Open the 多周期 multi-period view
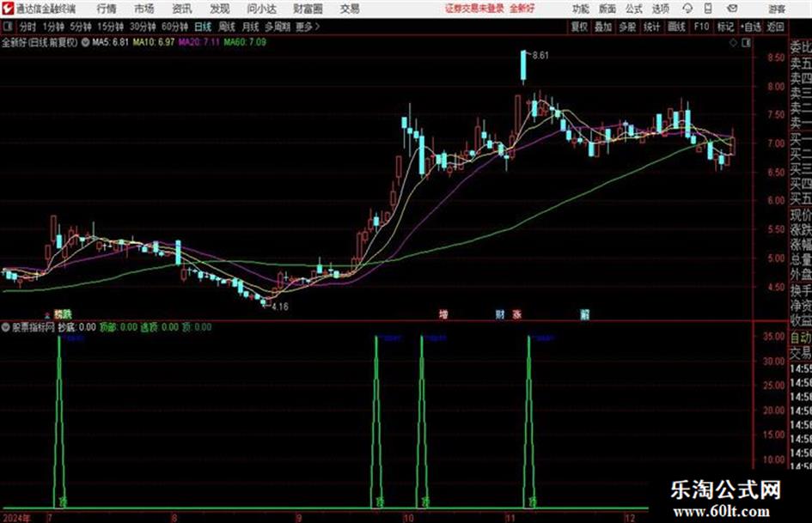812x523 pixels. coord(278,27)
